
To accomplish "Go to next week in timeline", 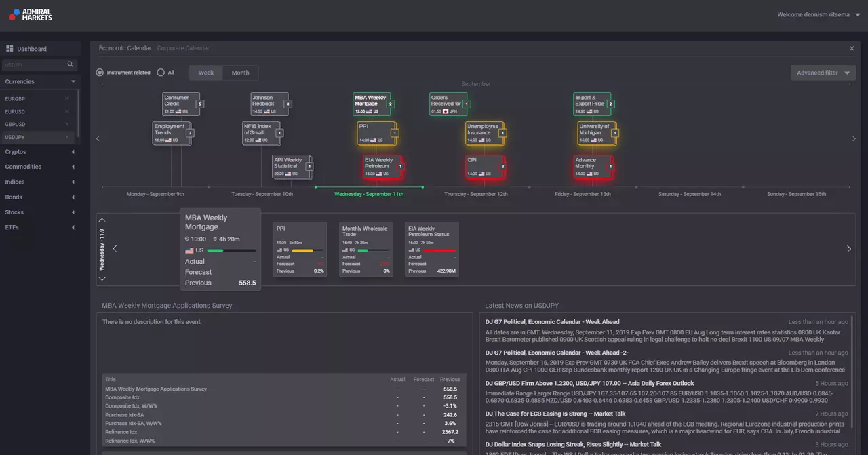I will (854, 138).
